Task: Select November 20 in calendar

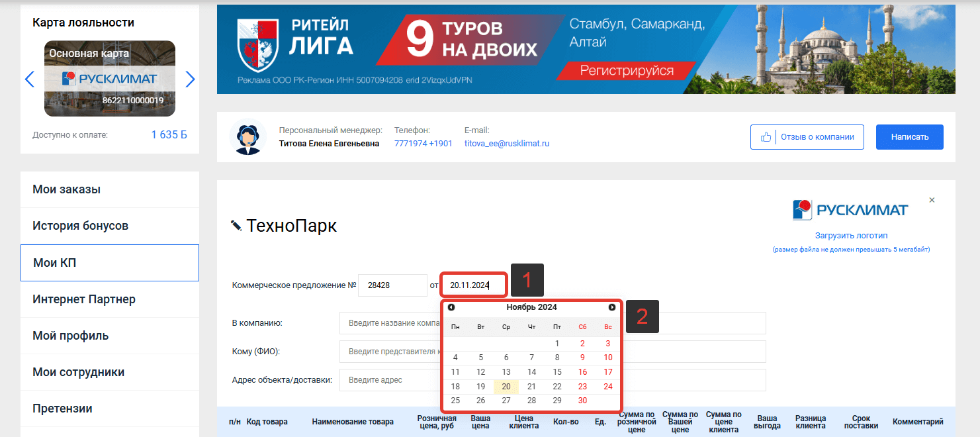Action: coord(506,387)
